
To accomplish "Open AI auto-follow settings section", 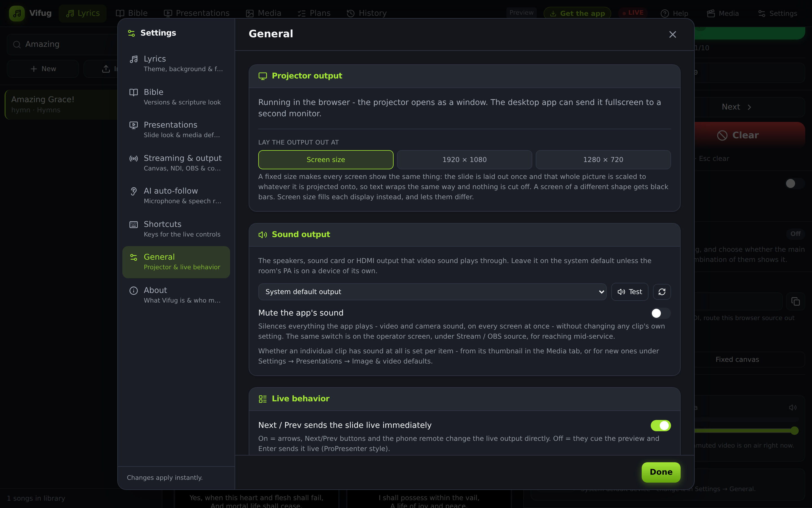I will click(176, 196).
